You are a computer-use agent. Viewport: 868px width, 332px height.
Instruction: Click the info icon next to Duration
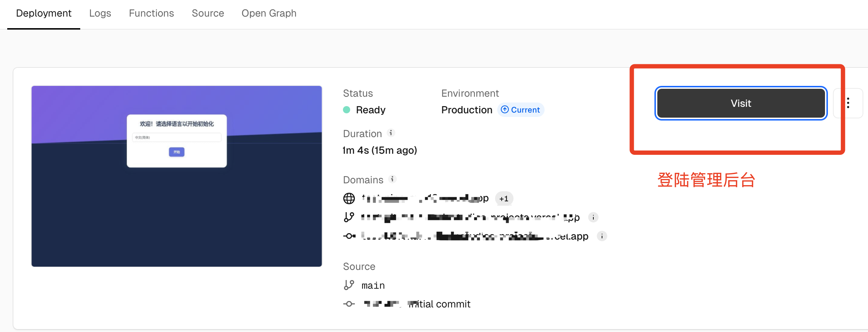[x=391, y=133]
